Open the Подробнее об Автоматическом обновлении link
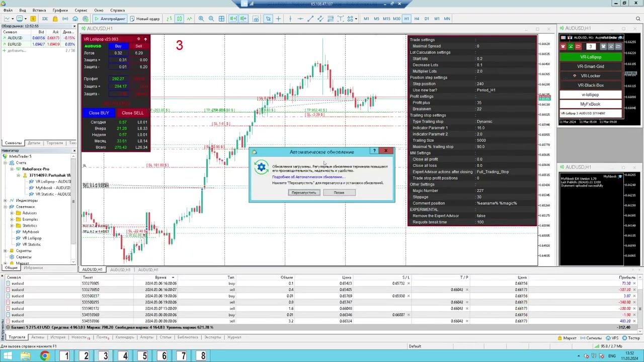This screenshot has height=362, width=644. pyautogui.click(x=309, y=177)
